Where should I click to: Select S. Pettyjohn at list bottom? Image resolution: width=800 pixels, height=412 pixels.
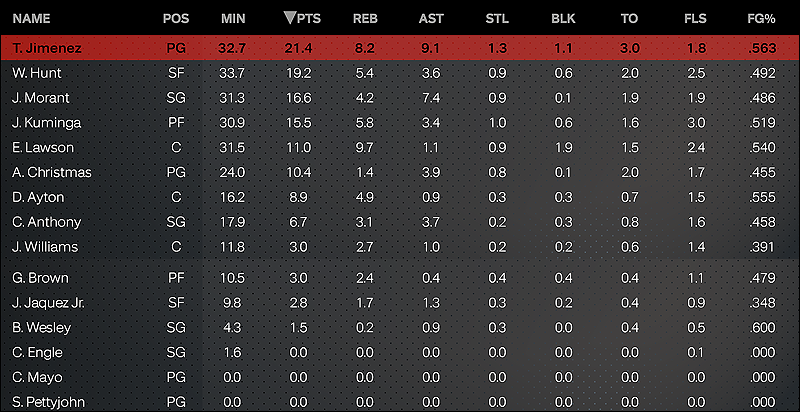click(400, 402)
